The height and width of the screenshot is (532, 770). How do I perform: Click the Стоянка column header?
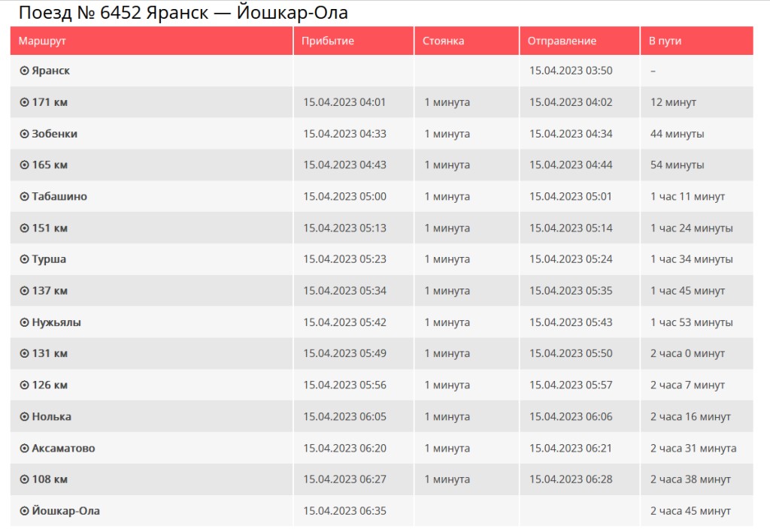tap(466, 41)
